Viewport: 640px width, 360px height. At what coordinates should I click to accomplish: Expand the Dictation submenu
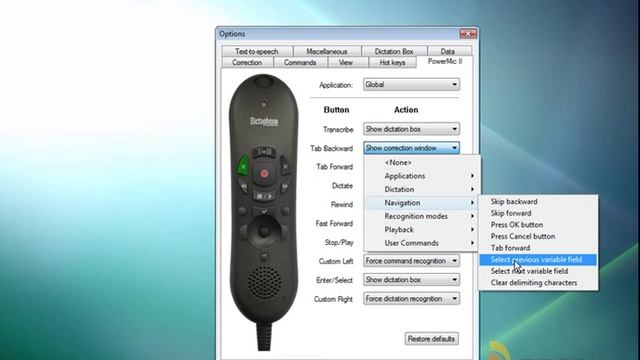(x=422, y=189)
